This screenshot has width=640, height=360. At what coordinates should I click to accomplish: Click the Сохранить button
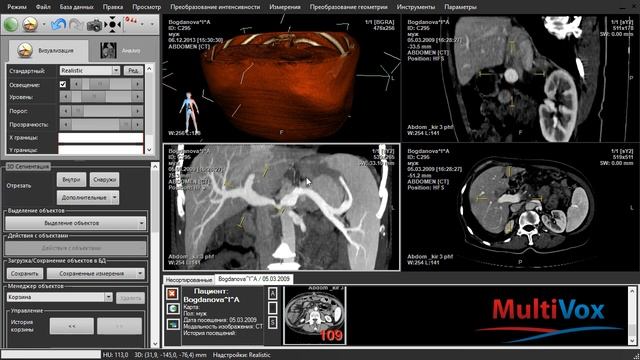click(25, 273)
